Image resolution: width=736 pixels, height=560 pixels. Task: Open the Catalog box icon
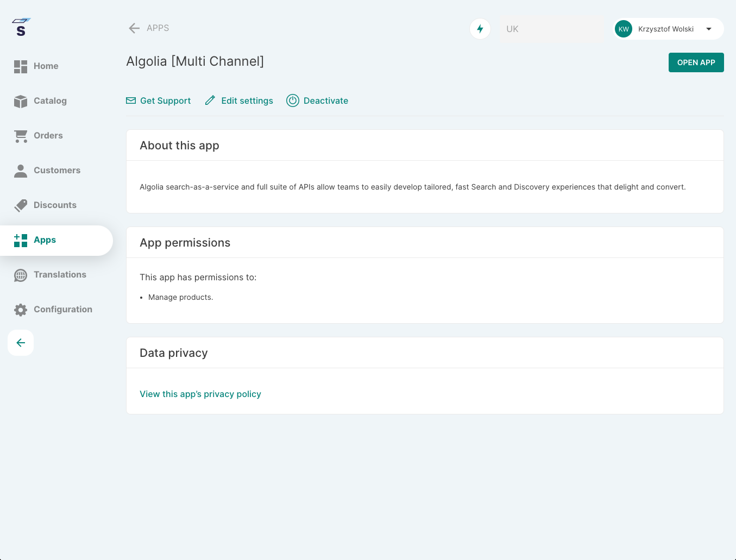21,101
